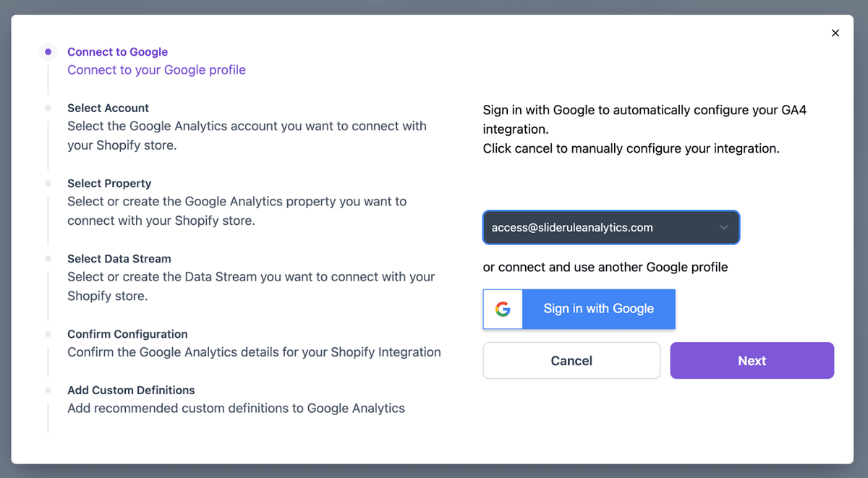Viewport: 868px width, 478px height.
Task: Expand the Google profile list using the chevron arrow
Action: (x=724, y=227)
